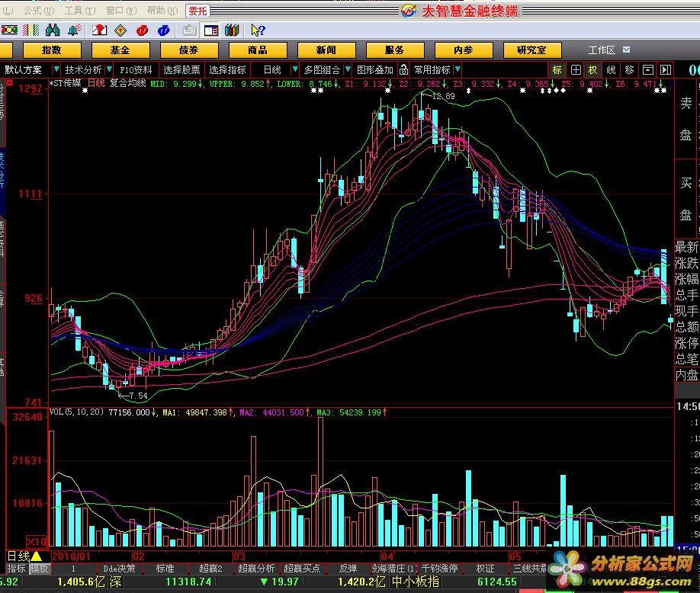700x593 pixels.
Task: Click the 12.89 high price marker
Action: tap(443, 96)
